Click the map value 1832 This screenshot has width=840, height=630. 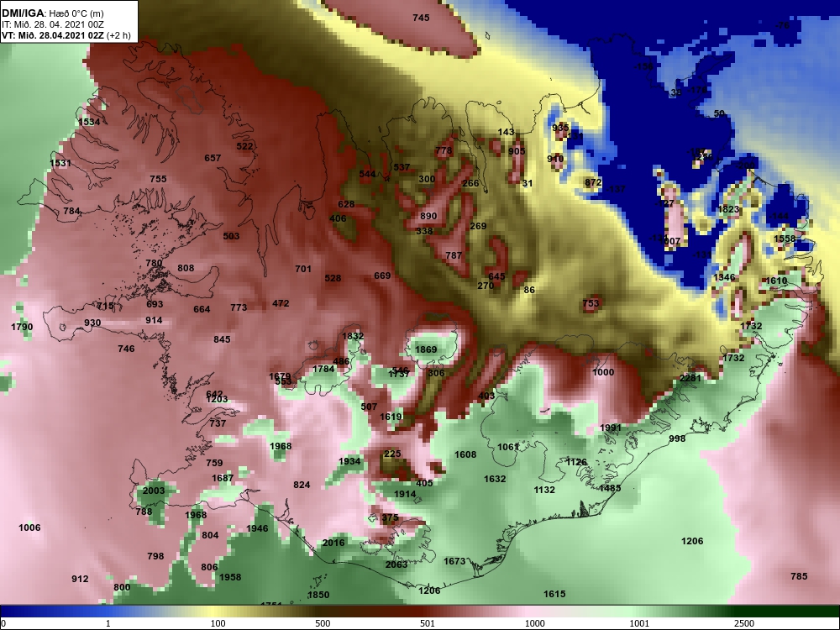tap(353, 336)
